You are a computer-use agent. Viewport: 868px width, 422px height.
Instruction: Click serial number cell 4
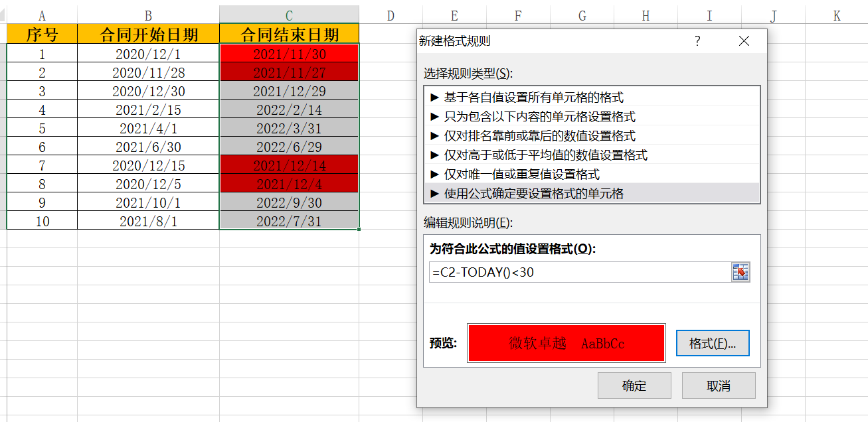click(42, 109)
